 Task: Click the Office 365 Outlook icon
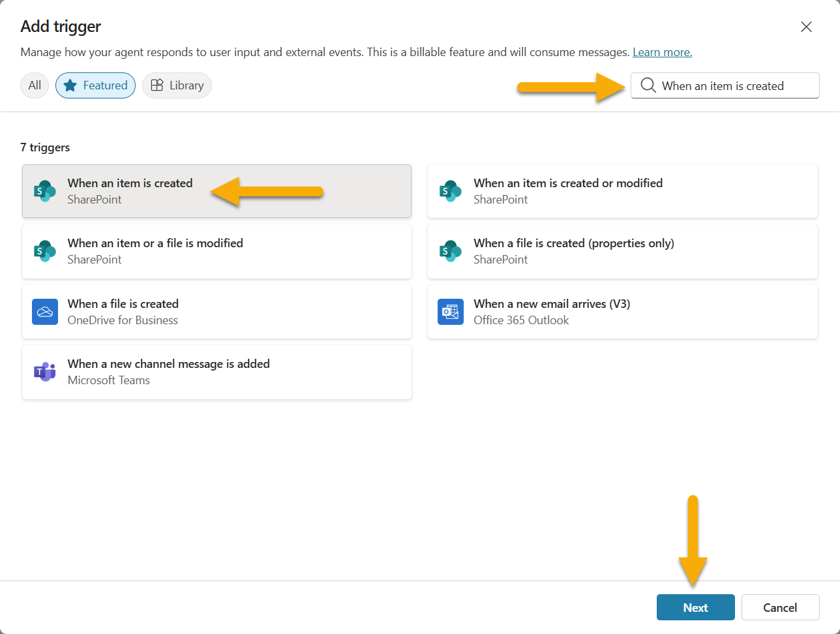450,312
